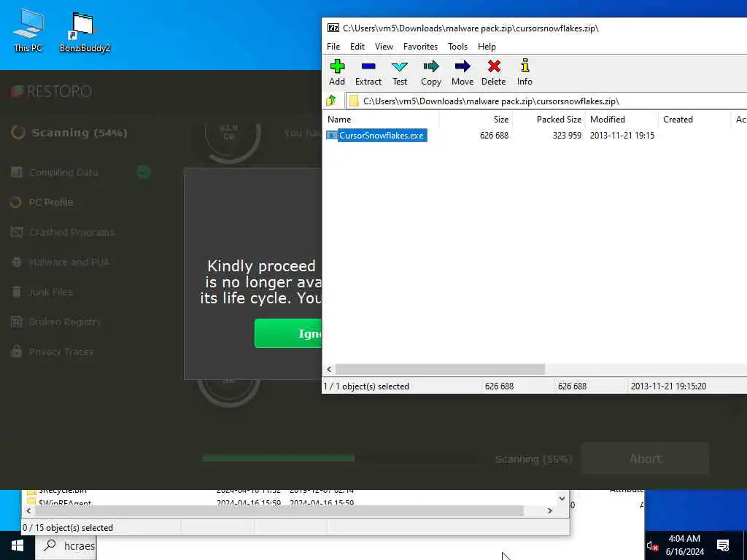Click the taskbar clock showing 4:04 AM
This screenshot has height=560, width=747.
pos(684,545)
